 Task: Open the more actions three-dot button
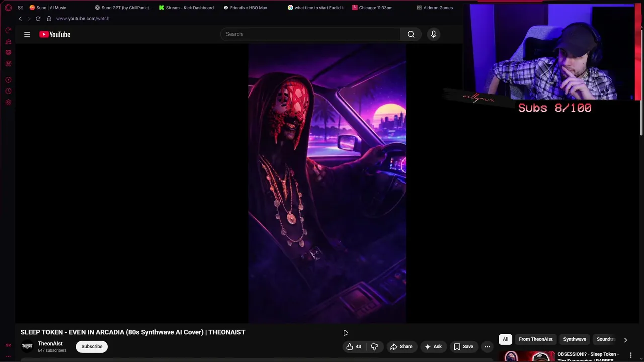pos(487,346)
